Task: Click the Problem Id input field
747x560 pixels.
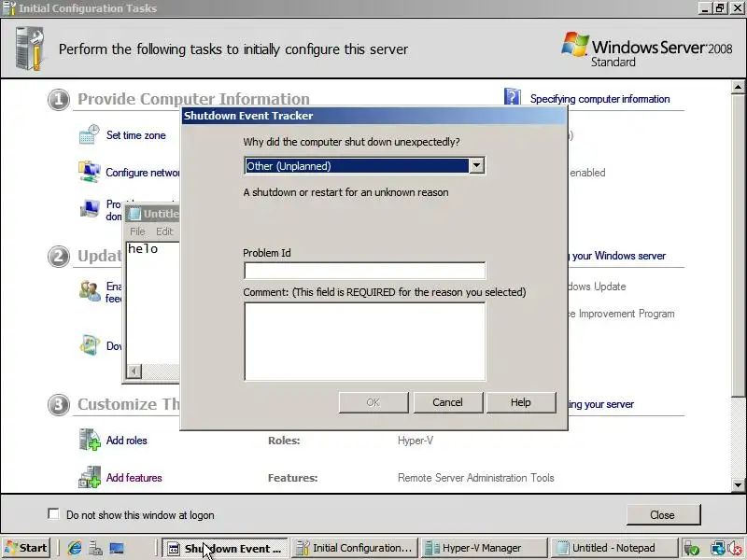Action: [x=364, y=271]
